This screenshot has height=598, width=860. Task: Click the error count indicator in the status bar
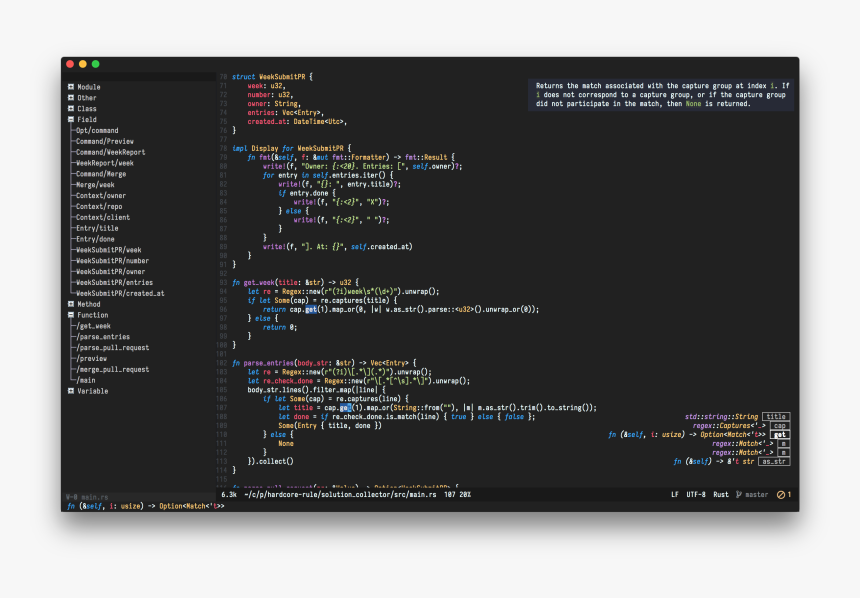pos(784,492)
